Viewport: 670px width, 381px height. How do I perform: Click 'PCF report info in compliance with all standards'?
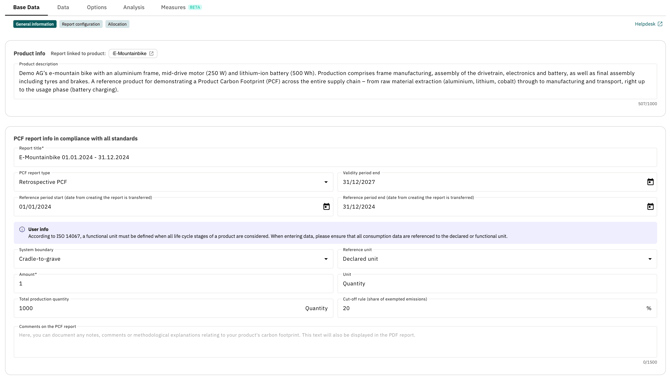(x=76, y=138)
